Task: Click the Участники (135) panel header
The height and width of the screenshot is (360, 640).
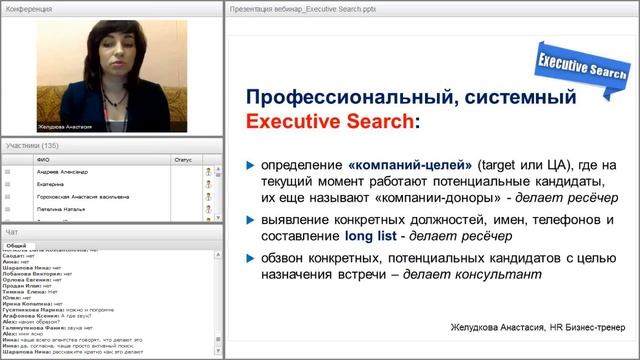Action: [112, 146]
